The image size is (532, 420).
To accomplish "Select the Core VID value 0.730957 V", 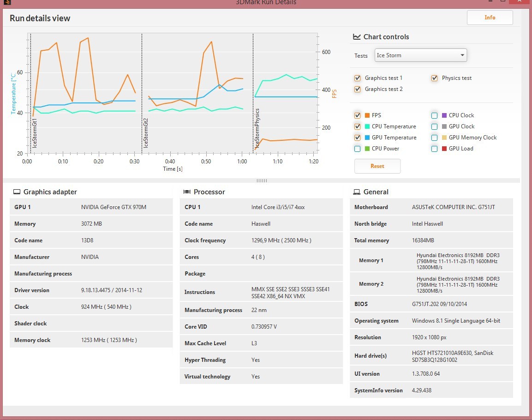I will pos(264,327).
